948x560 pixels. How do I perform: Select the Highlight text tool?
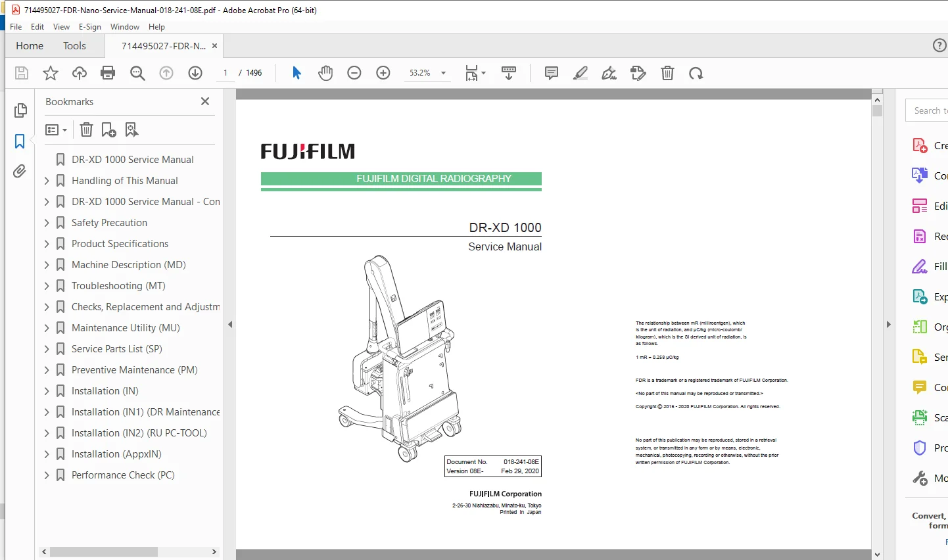[581, 73]
